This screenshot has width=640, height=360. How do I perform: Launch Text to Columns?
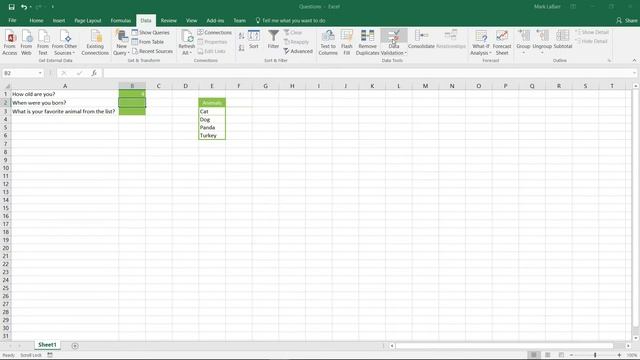pyautogui.click(x=328, y=42)
